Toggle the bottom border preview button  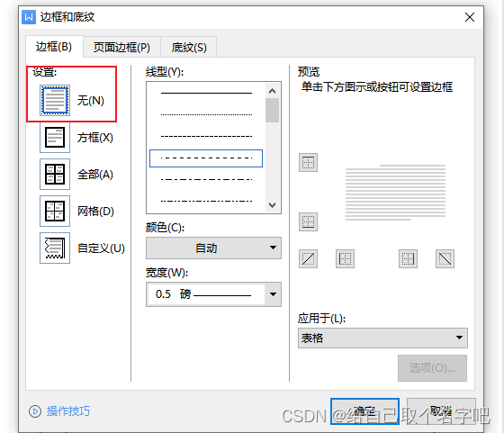coord(308,221)
